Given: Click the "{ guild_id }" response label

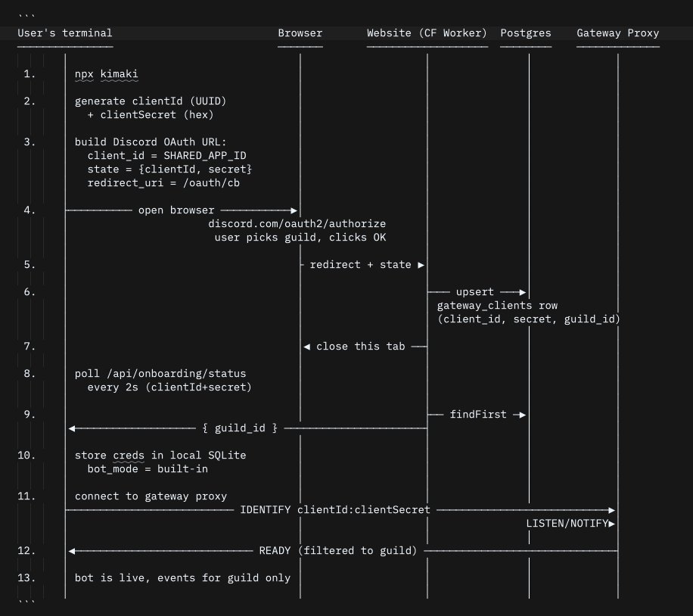Looking at the screenshot, I should (x=240, y=428).
